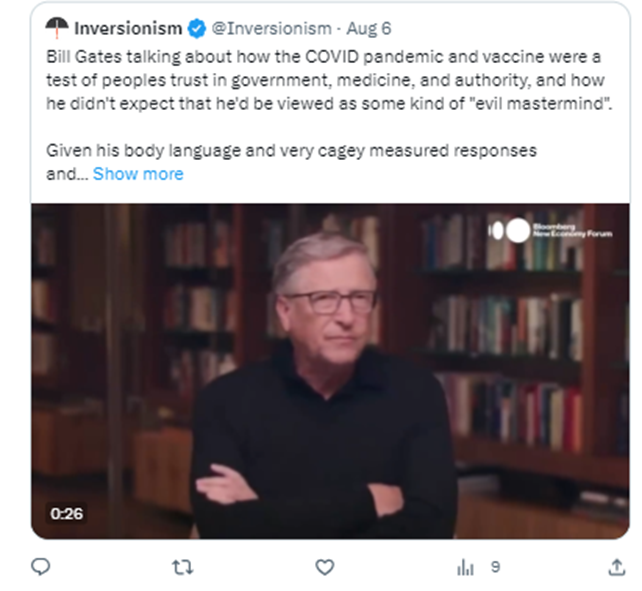
Task: Click the blue verified checkmark badge
Action: (197, 29)
